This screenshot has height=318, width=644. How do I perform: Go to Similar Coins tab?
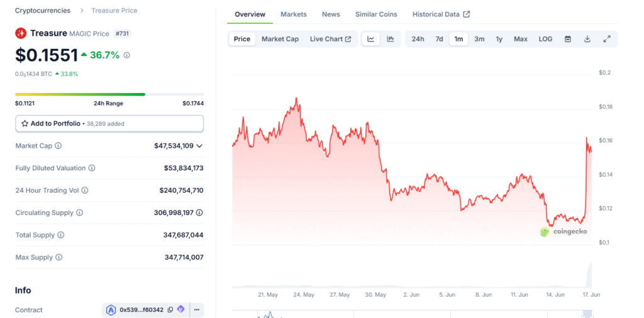[376, 14]
